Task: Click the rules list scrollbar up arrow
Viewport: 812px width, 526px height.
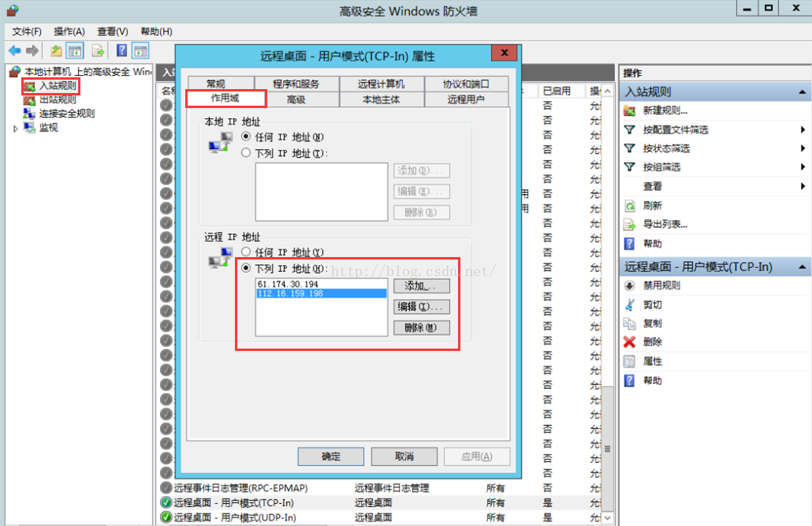Action: coord(608,91)
